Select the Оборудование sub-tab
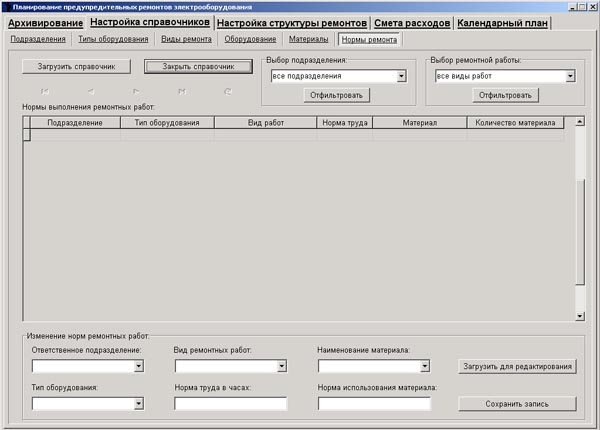The height and width of the screenshot is (430, 600). (x=250, y=39)
